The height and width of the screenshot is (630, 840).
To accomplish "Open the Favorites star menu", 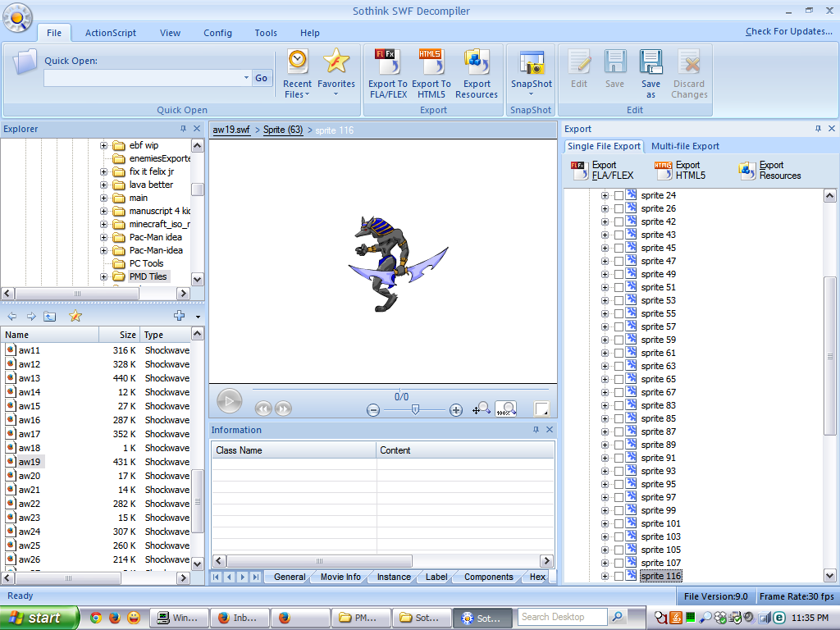I will (336, 72).
